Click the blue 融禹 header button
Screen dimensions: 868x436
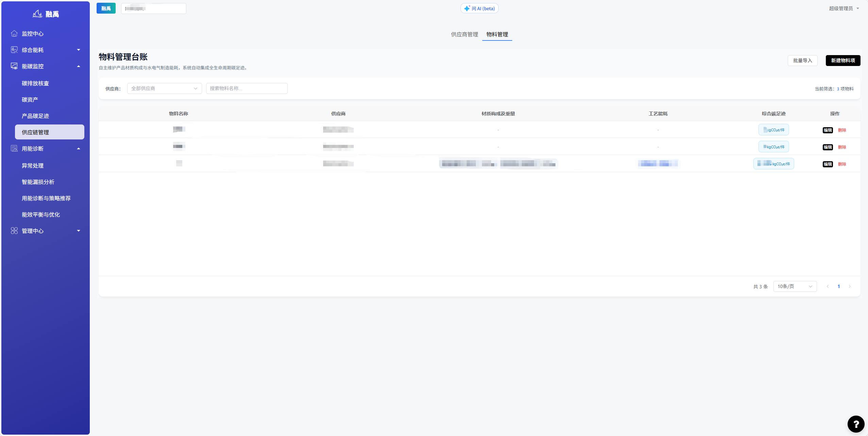(x=106, y=9)
